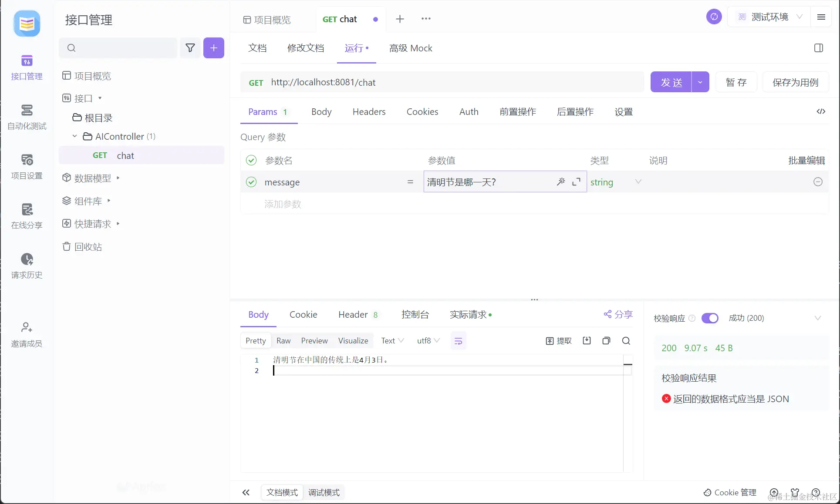Toggle the 校验响应 switch off
Screen dimensions: 840x504
[x=709, y=318]
